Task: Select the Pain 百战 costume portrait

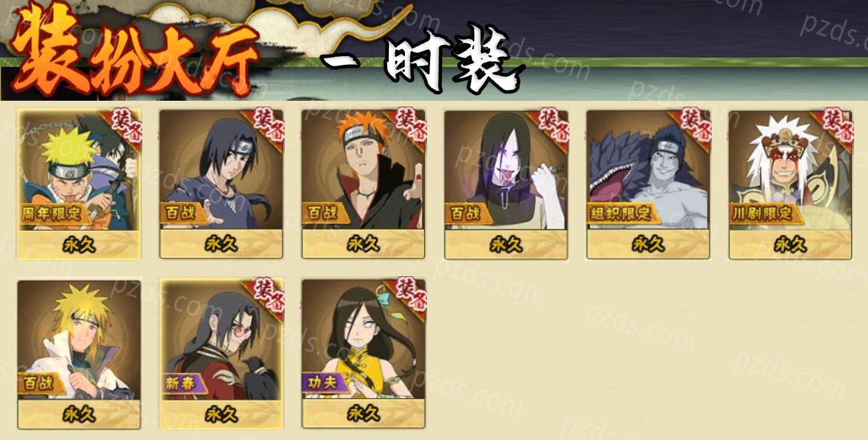Action: coord(363,170)
